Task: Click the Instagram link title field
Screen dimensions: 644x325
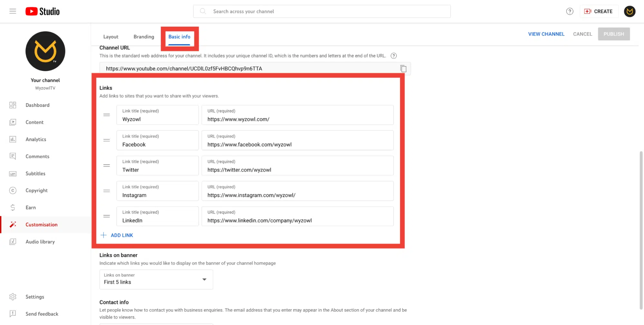Action: (157, 191)
